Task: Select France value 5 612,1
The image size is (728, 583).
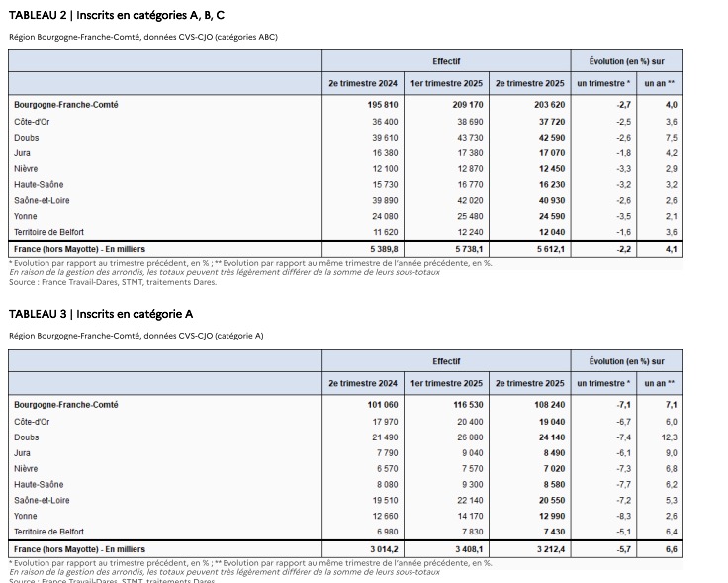Action: [x=551, y=249]
